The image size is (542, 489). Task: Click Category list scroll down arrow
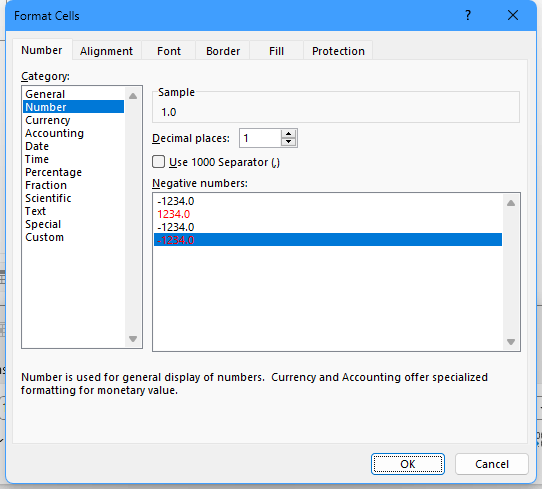(133, 339)
